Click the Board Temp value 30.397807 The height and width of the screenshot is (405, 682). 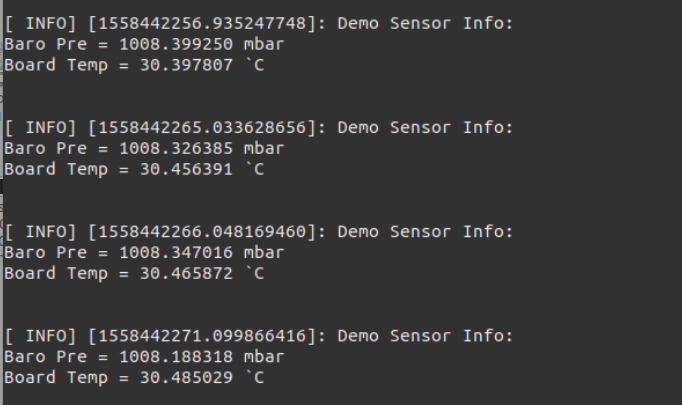coord(186,65)
